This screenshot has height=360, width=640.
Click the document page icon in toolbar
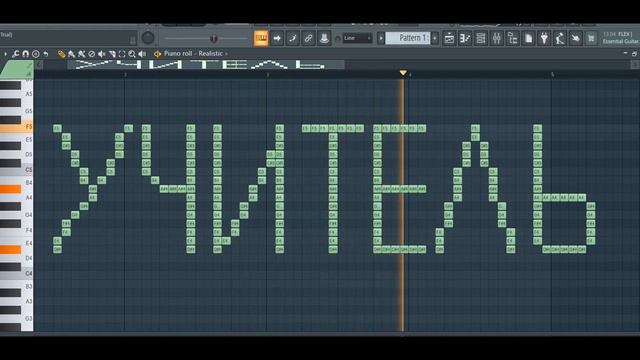click(529, 38)
